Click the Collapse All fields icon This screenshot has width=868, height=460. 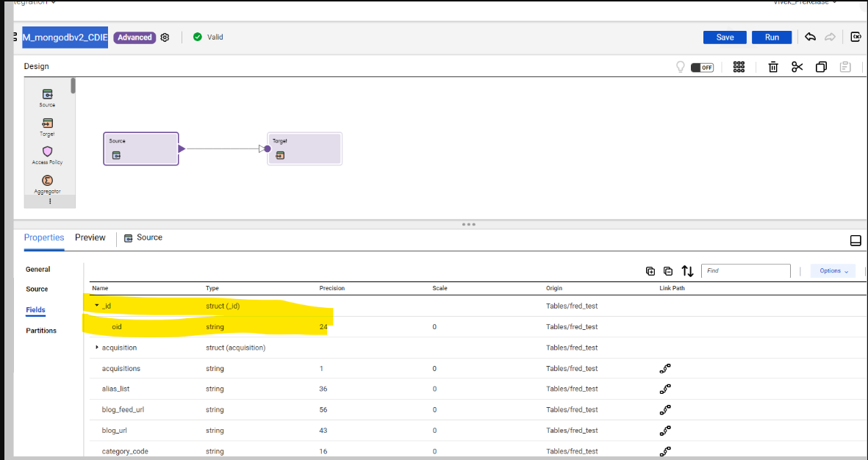point(668,270)
